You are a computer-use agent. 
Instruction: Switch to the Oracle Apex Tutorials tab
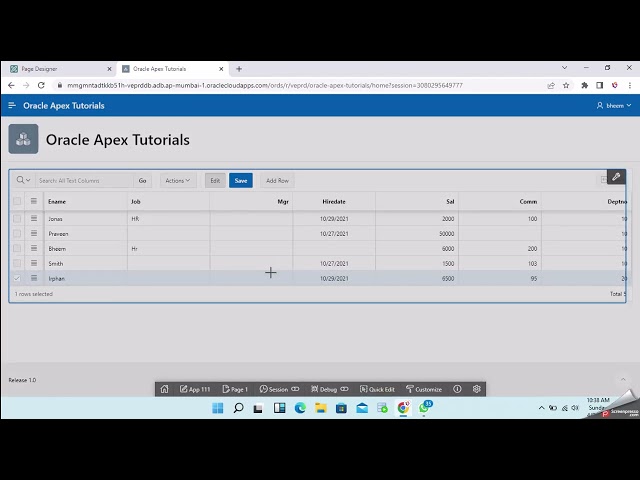[173, 69]
